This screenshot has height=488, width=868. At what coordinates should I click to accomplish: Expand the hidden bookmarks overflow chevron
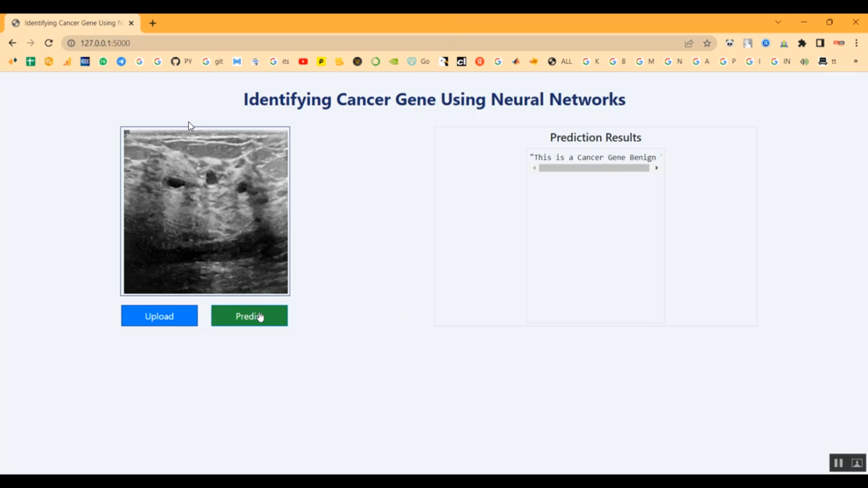point(855,61)
